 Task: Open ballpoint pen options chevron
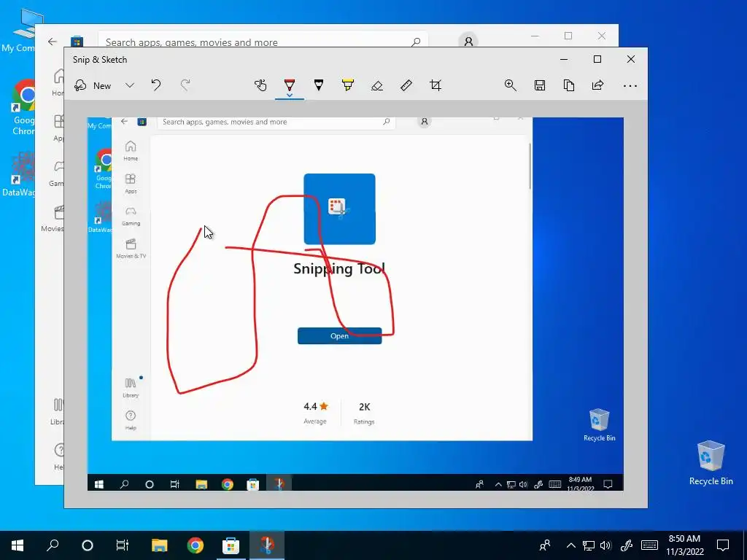point(289,96)
